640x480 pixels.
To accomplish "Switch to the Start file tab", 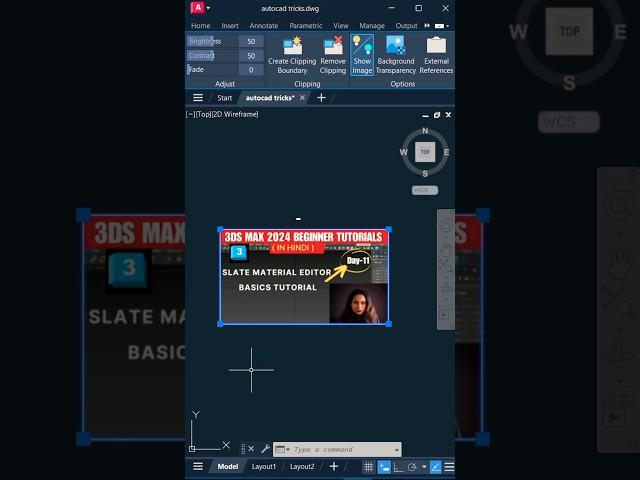I will 224,98.
